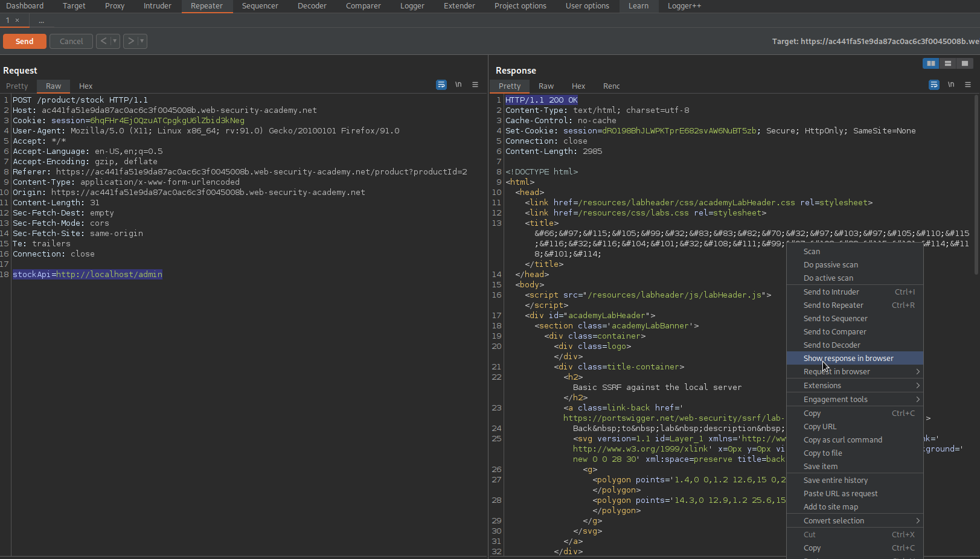Choose Paste URL as request
The image size is (980, 559).
(855, 493)
